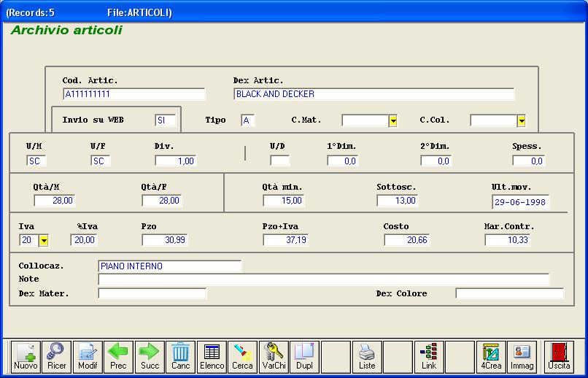
Task: Click the Tipo field containing A
Action: click(x=248, y=120)
